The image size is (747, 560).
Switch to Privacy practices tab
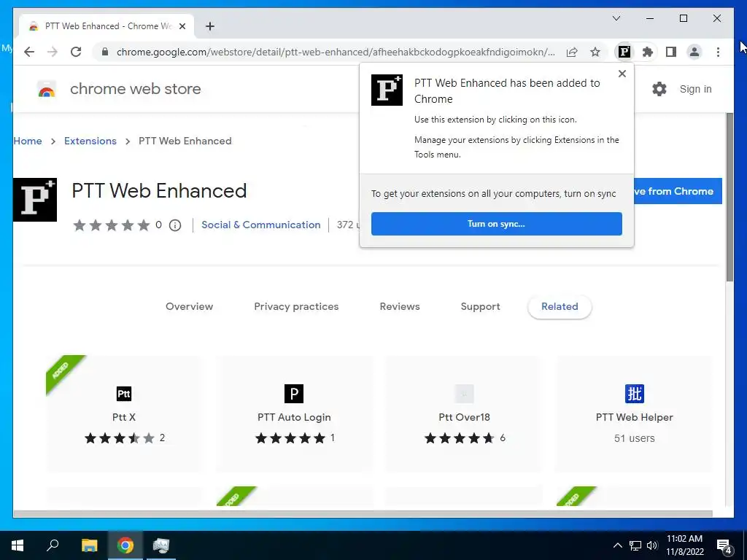[x=296, y=307]
